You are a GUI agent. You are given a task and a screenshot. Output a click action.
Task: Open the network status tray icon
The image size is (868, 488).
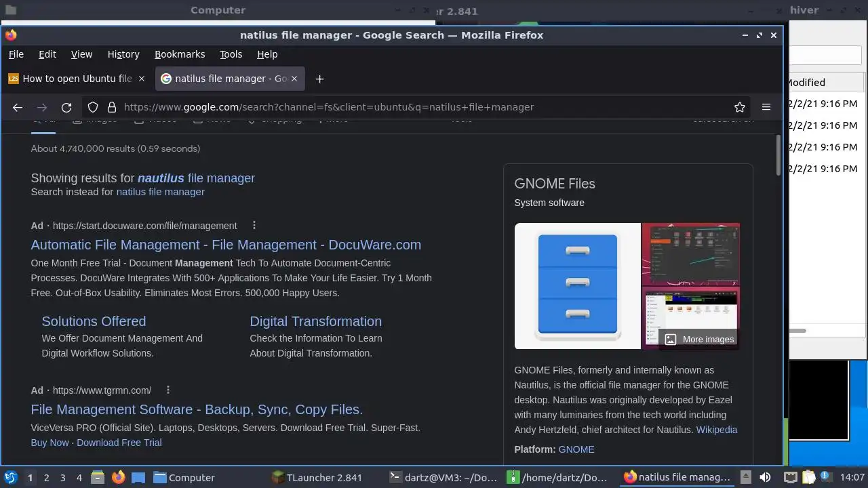[790, 477]
